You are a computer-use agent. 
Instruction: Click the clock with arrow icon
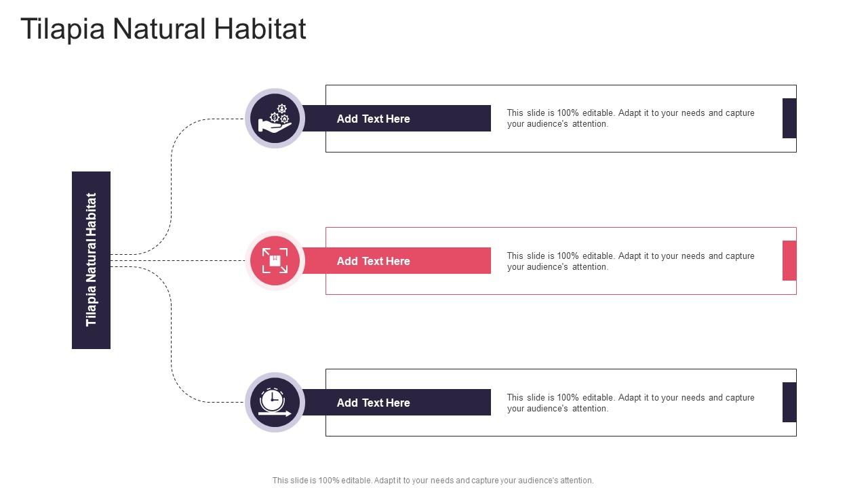275,402
